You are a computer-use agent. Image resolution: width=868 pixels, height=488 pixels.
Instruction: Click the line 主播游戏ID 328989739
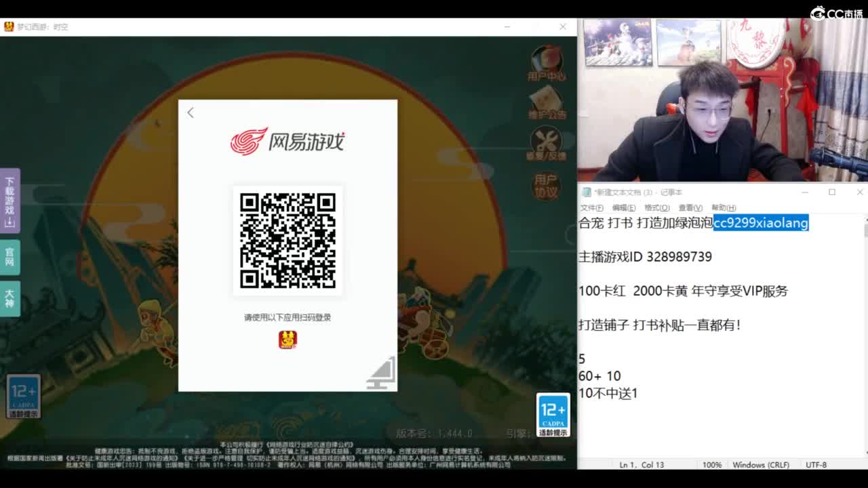click(645, 257)
